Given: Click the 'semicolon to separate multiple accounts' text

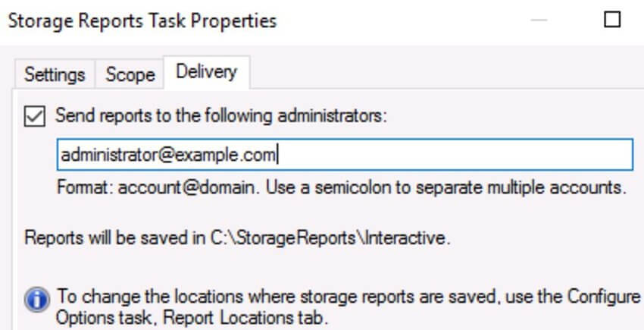Looking at the screenshot, I should 470,187.
